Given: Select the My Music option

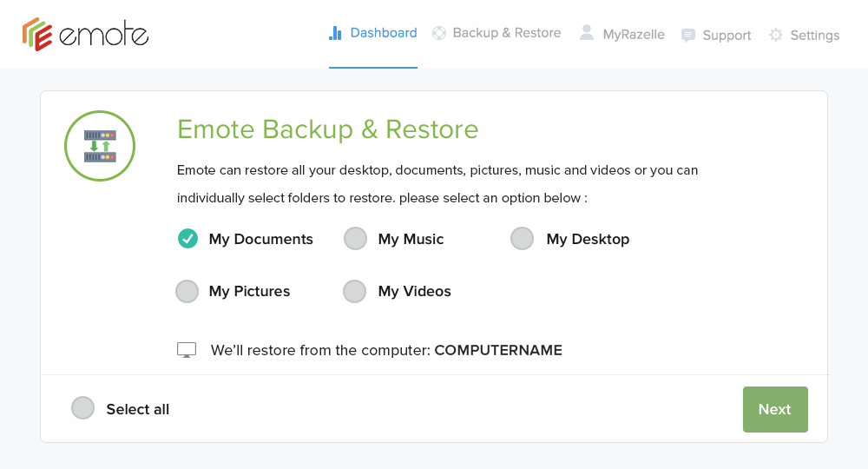Looking at the screenshot, I should (x=355, y=239).
